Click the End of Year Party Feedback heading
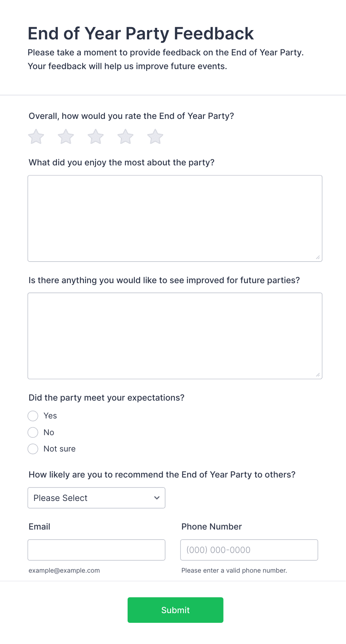 pos(141,33)
